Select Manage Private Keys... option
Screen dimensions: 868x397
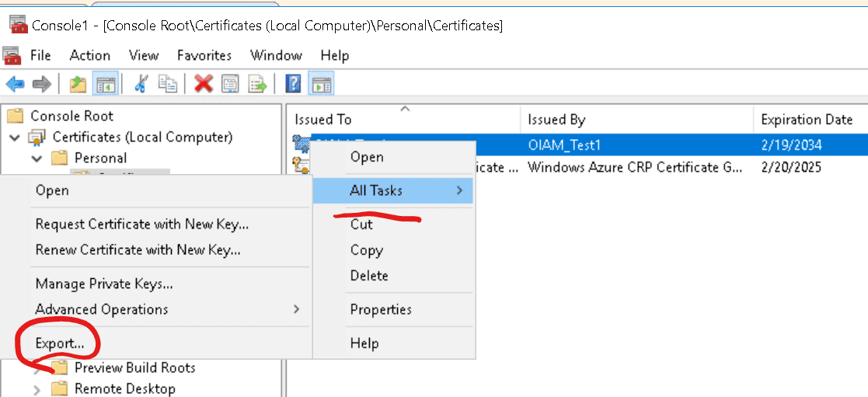(104, 284)
